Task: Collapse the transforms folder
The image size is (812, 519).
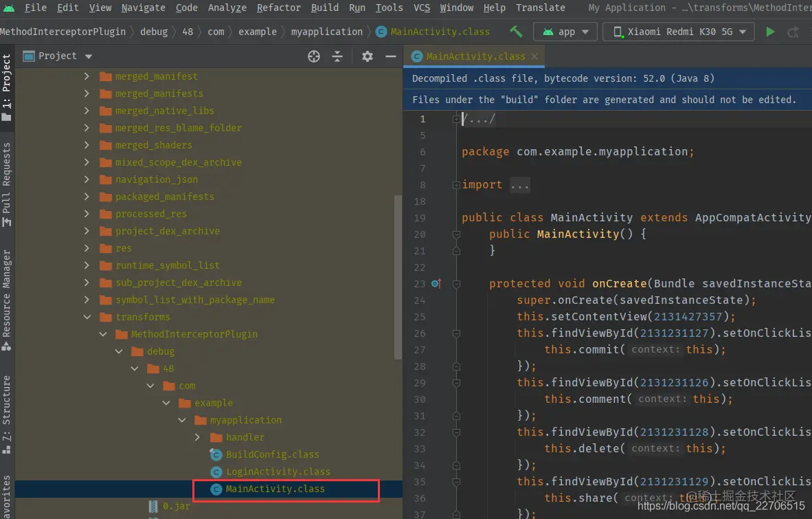Action: click(87, 316)
